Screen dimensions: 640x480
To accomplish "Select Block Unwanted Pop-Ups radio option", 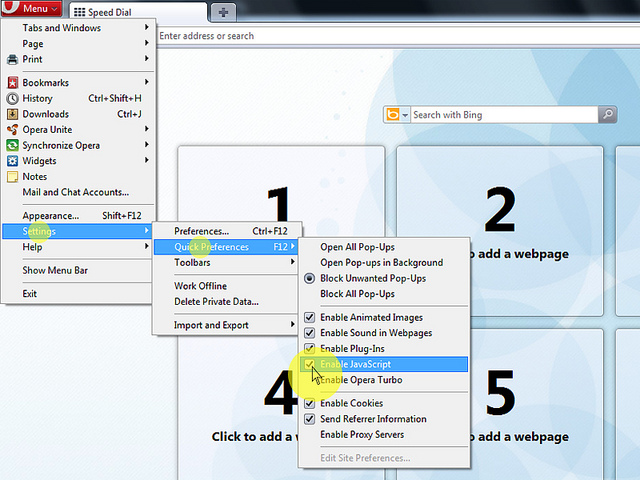I will pyautogui.click(x=310, y=278).
